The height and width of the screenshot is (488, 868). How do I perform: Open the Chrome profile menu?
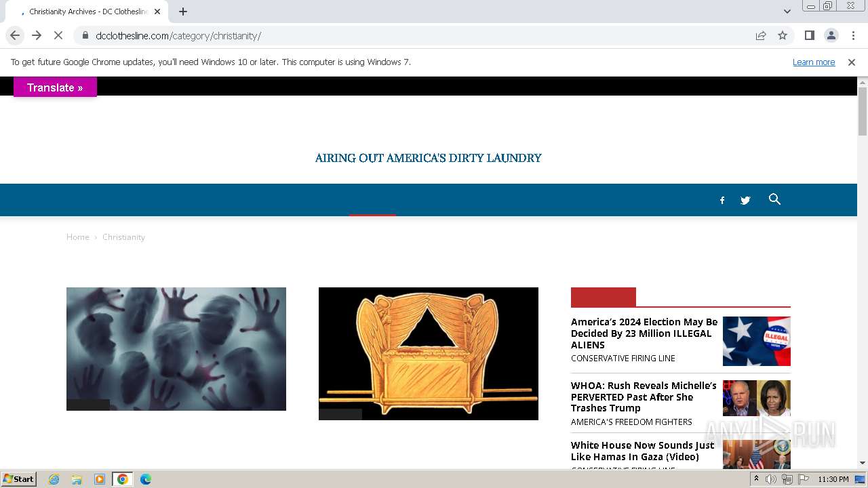pos(831,35)
